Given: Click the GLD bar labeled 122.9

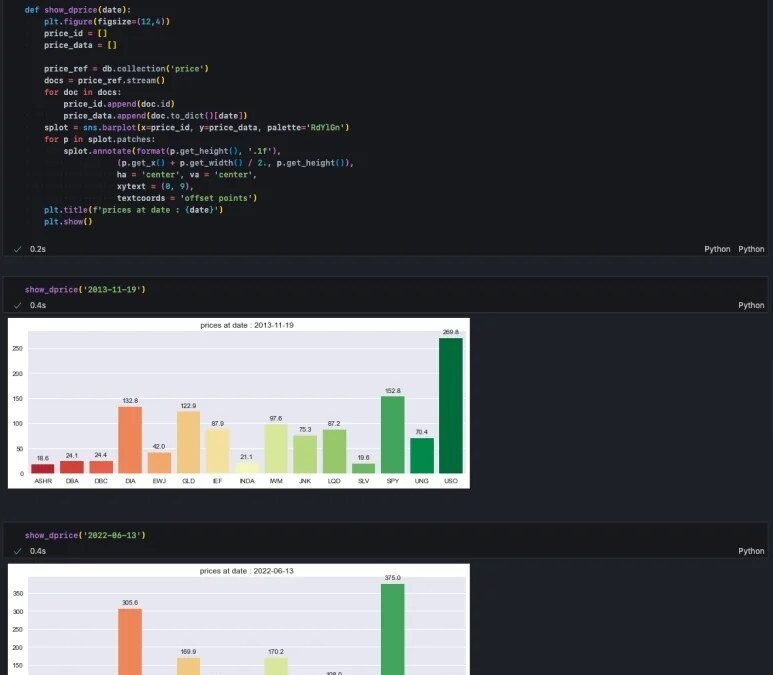Looking at the screenshot, I should pyautogui.click(x=188, y=443).
